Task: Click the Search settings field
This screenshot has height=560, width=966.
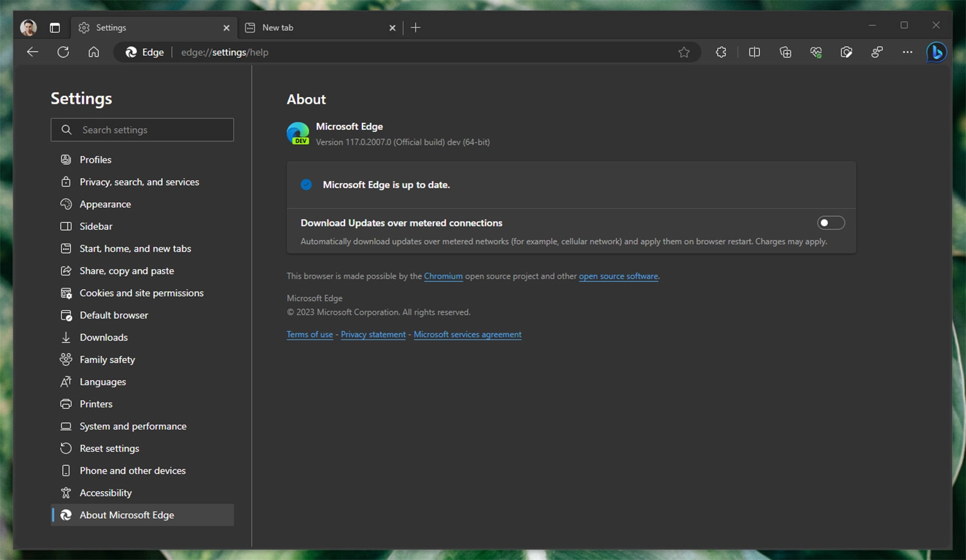Action: click(142, 130)
